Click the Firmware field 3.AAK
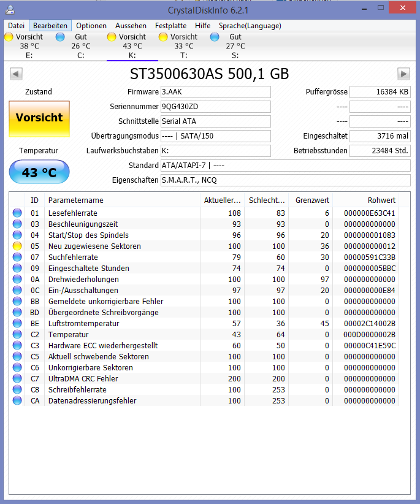 pyautogui.click(x=216, y=92)
